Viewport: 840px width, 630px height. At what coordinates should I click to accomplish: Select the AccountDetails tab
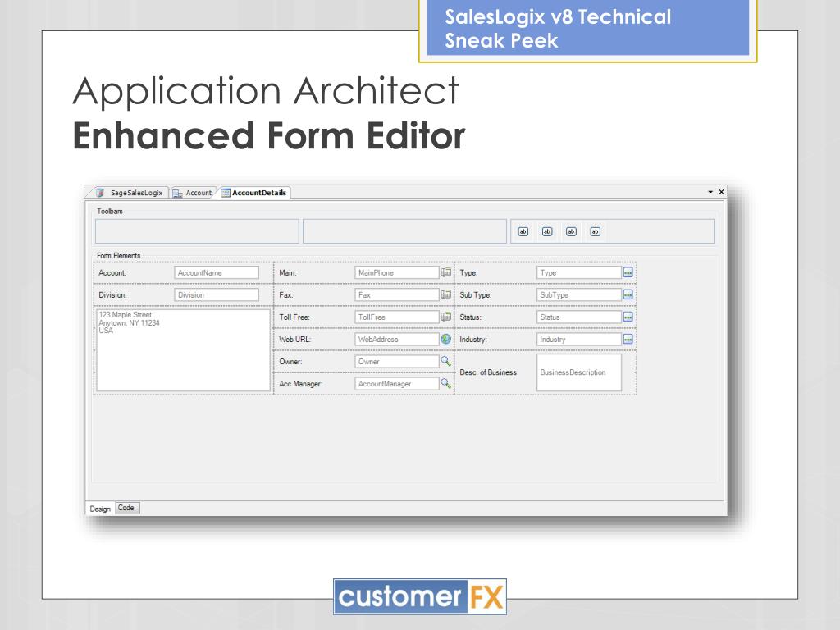point(254,193)
